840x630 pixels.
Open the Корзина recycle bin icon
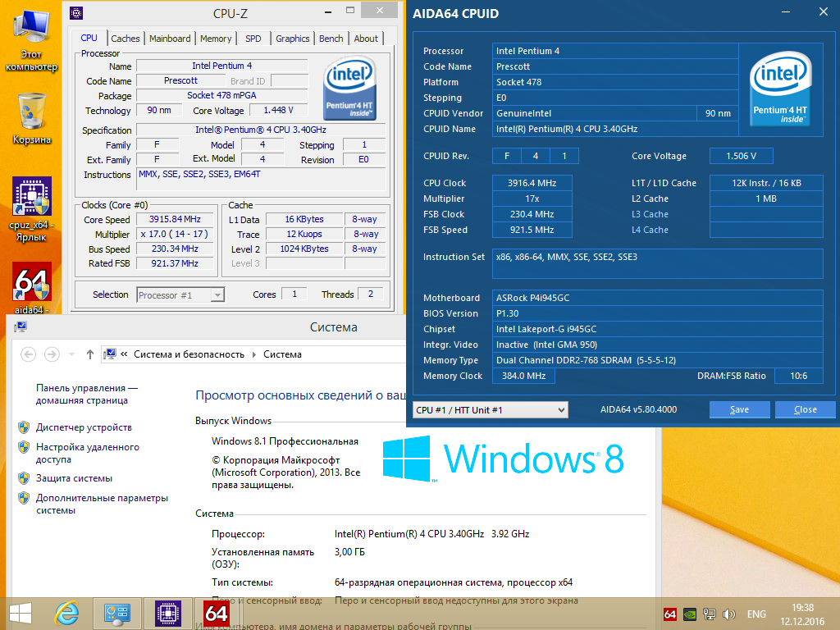point(32,118)
